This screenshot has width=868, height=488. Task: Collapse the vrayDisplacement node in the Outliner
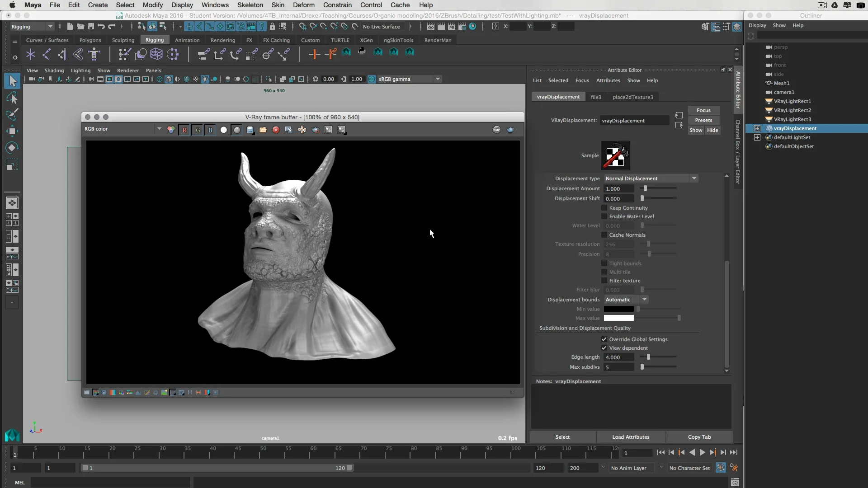(x=757, y=128)
